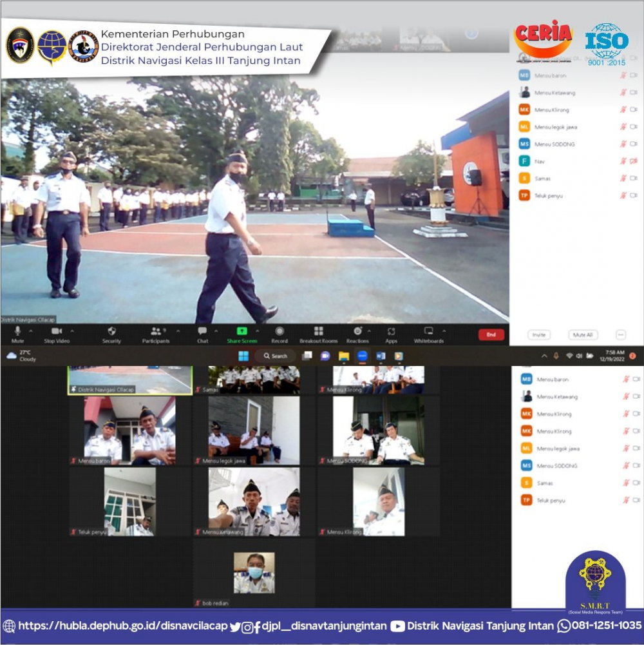Select the Mensu baron video tile
This screenshot has height=645, width=644.
tap(130, 430)
